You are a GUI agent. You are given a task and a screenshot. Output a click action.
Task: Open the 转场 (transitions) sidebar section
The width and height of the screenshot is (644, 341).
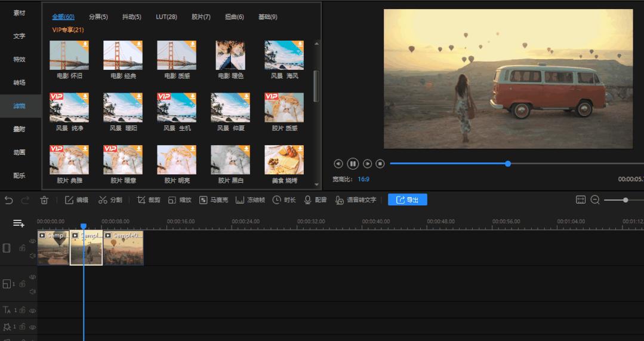click(20, 82)
